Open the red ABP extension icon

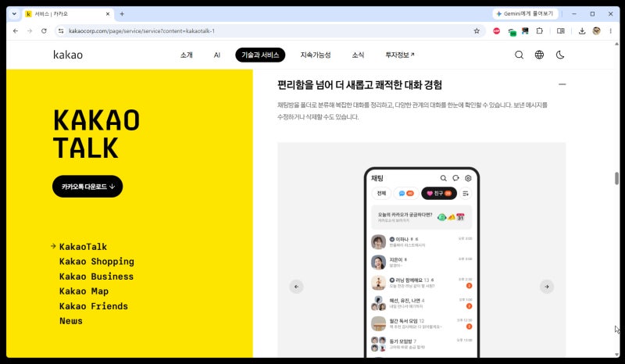tap(496, 30)
